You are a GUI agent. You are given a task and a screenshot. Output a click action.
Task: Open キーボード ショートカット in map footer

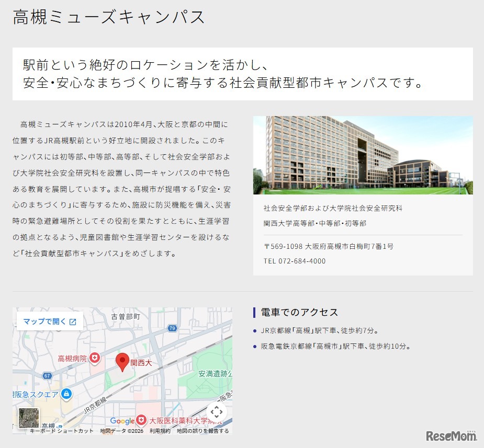61,431
